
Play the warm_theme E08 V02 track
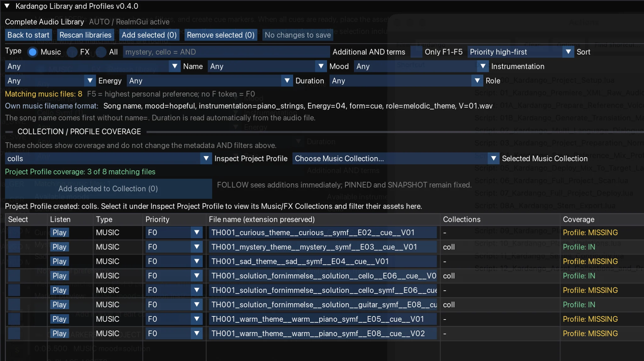pos(59,333)
